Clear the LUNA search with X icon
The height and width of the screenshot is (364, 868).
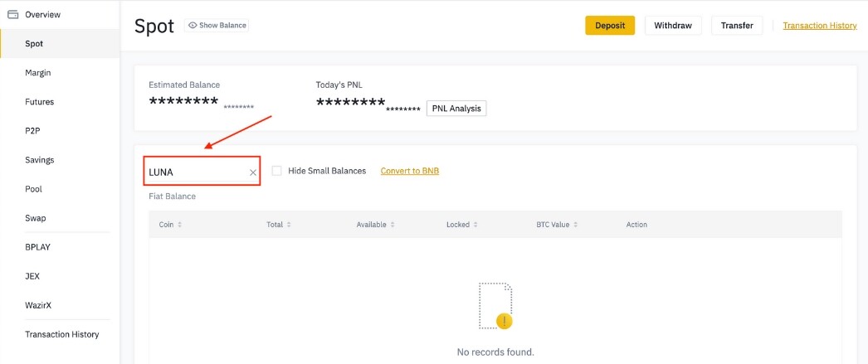coord(253,172)
